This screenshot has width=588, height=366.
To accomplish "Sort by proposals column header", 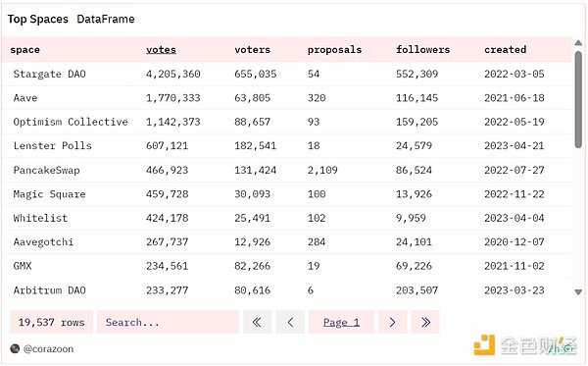I will pyautogui.click(x=334, y=49).
